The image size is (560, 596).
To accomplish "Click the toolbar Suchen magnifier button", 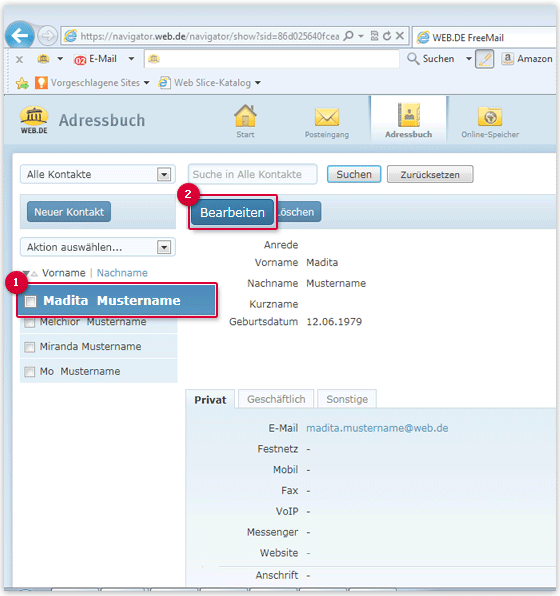I will [x=430, y=59].
